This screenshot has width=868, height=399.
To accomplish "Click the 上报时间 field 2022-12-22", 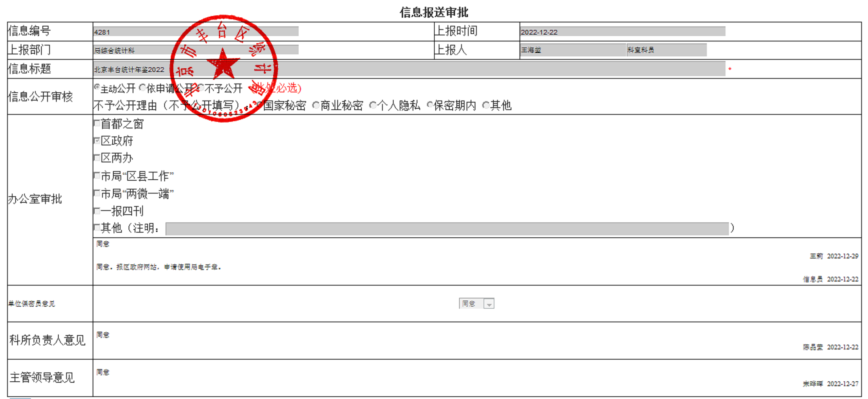I will pyautogui.click(x=622, y=32).
